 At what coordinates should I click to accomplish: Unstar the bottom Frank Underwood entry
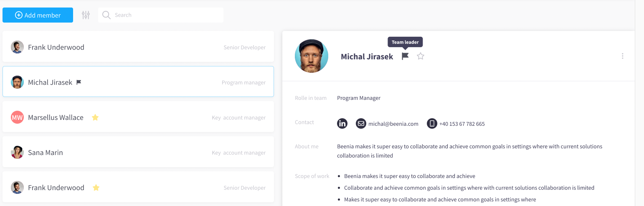pyautogui.click(x=96, y=188)
